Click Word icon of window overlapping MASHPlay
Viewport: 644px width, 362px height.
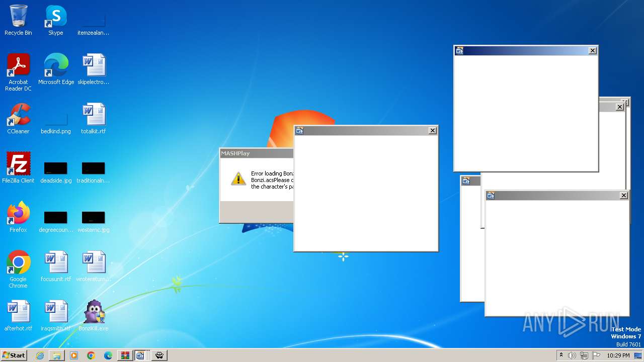299,131
